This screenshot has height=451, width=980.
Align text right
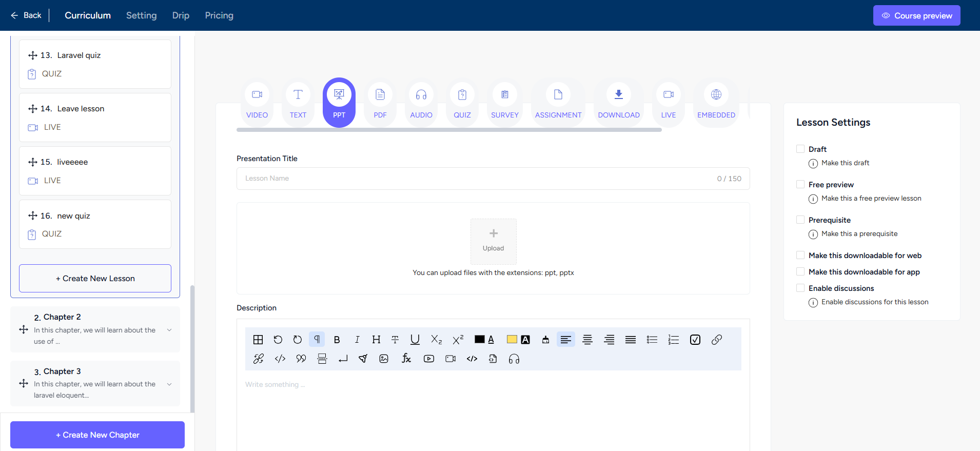tap(609, 340)
